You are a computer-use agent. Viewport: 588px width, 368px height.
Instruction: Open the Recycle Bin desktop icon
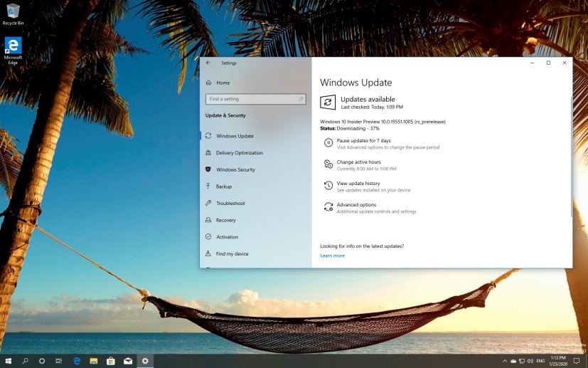(13, 15)
